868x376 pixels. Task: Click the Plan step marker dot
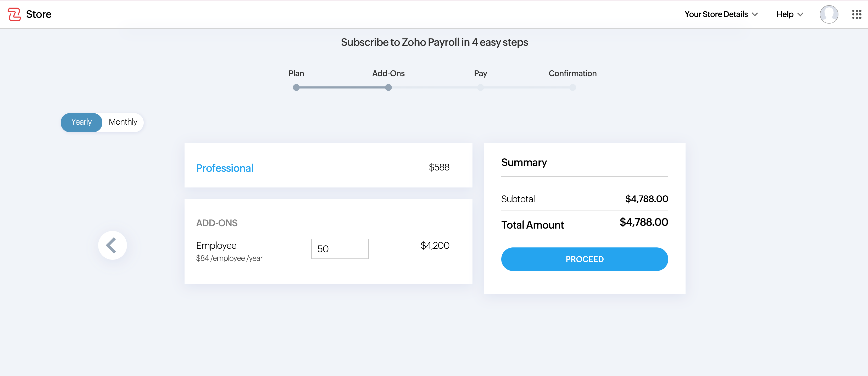[296, 87]
